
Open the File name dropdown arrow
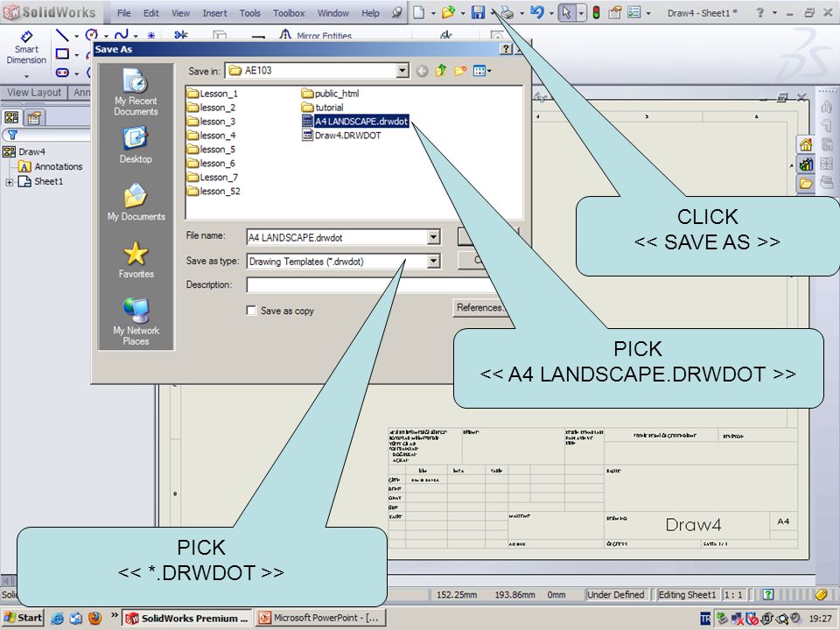pos(434,237)
